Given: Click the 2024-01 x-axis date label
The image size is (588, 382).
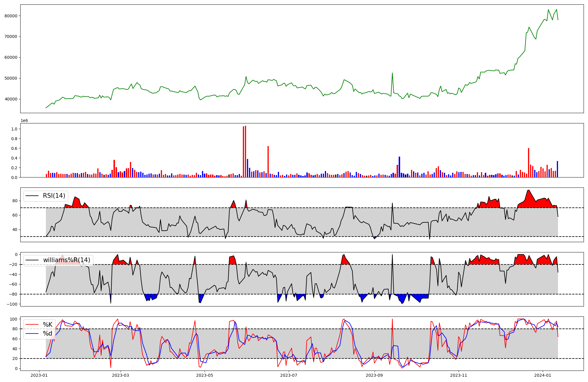Looking at the screenshot, I should (x=542, y=375).
